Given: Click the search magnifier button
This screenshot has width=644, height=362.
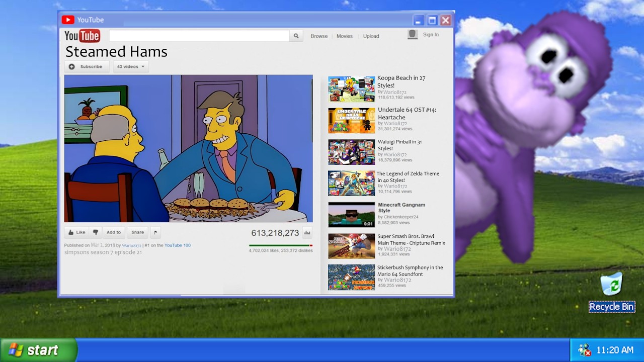Looking at the screenshot, I should [296, 36].
